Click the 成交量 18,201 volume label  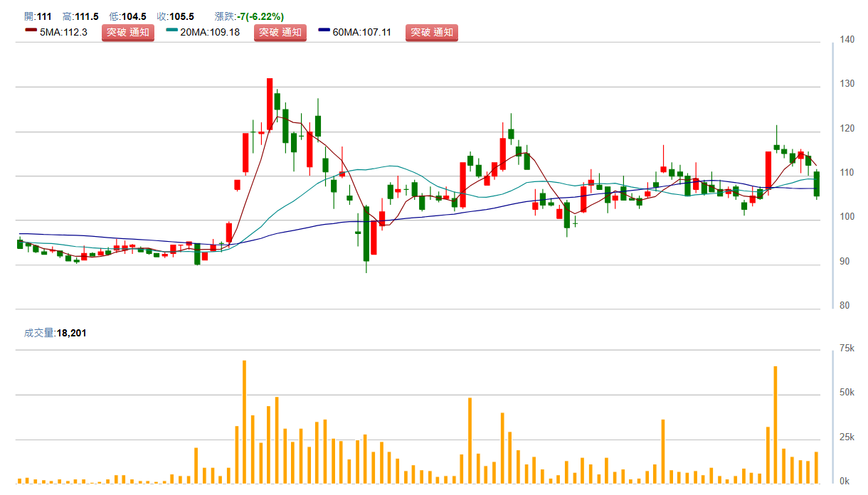point(55,332)
